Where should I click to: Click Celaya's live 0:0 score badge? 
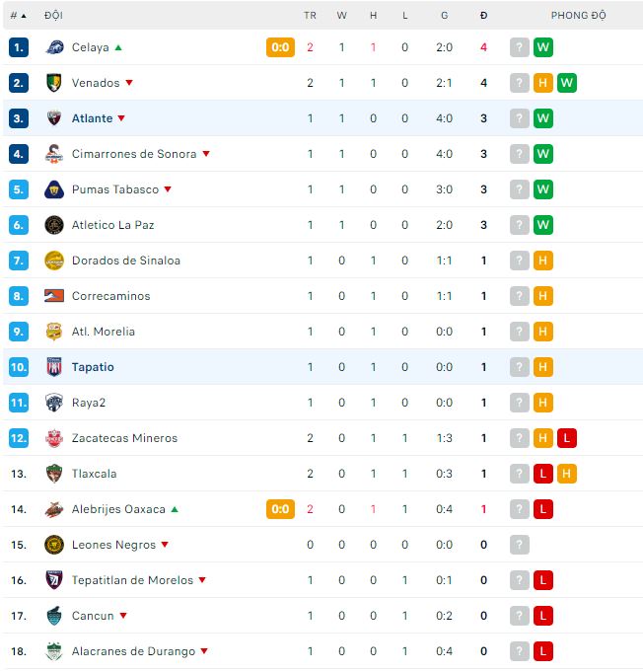280,47
